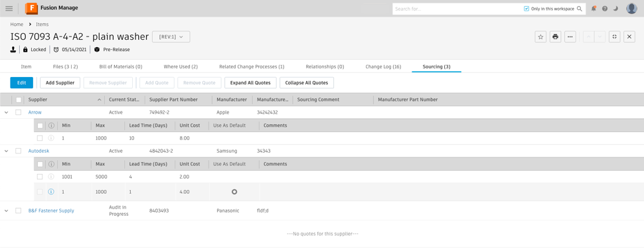This screenshot has width=644, height=249.
Task: Check the select-all suppliers header checkbox
Action: (19, 100)
